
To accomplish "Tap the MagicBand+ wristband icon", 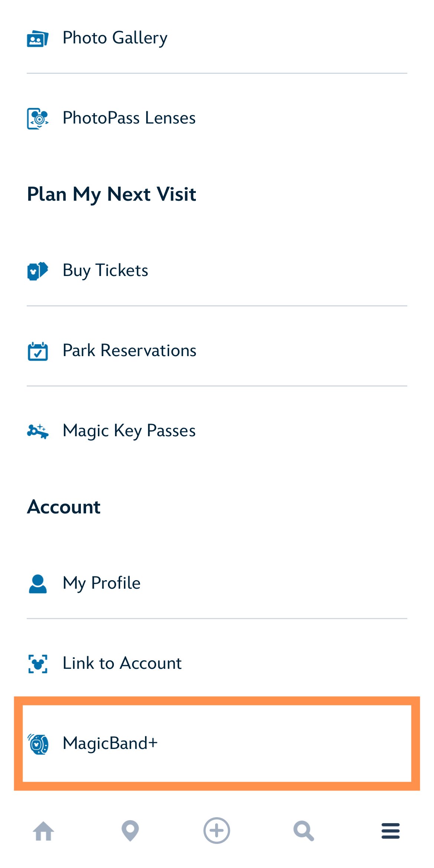I will click(x=37, y=744).
